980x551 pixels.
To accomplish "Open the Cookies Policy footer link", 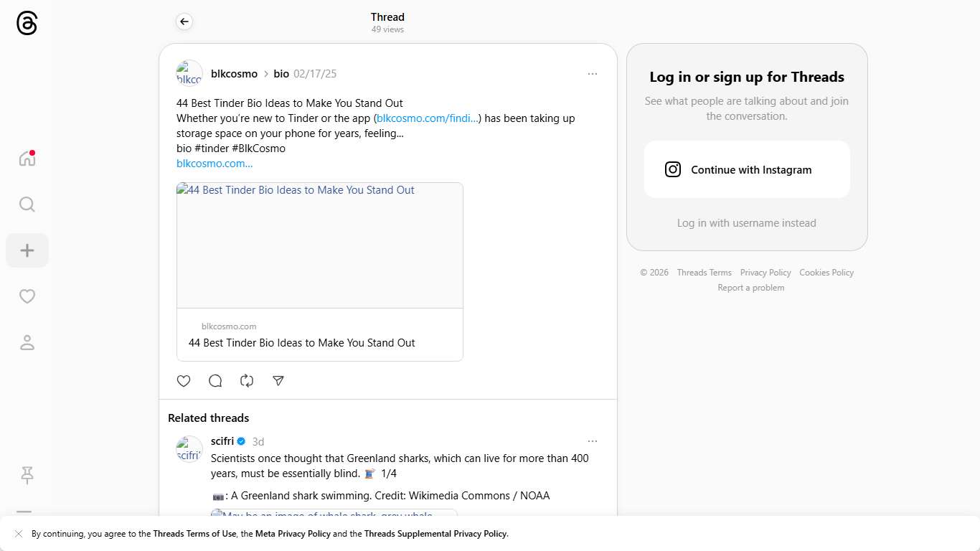I will coord(826,273).
